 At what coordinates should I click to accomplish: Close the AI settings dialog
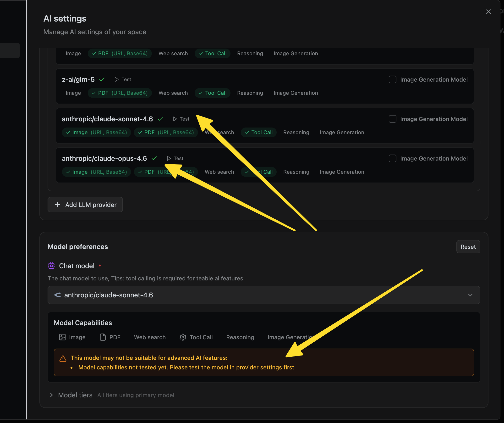[488, 12]
